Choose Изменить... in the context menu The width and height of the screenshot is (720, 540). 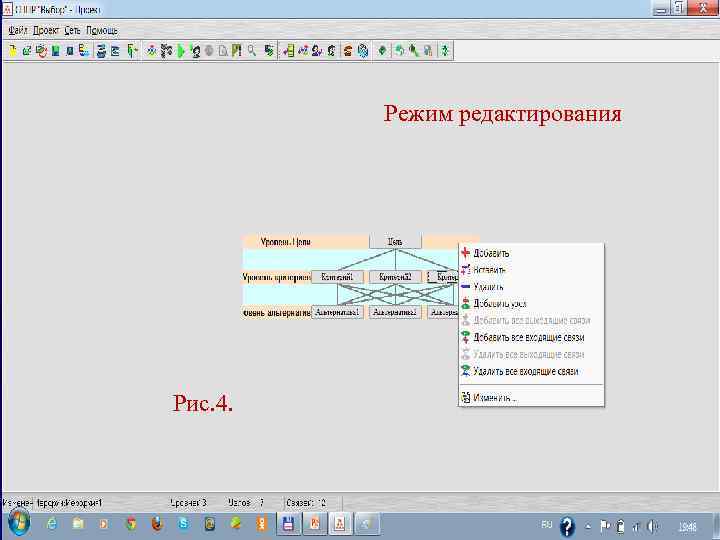[x=531, y=398]
